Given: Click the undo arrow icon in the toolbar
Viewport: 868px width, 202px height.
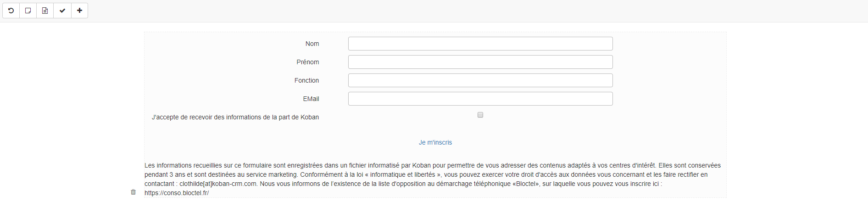Looking at the screenshot, I should click(x=11, y=11).
